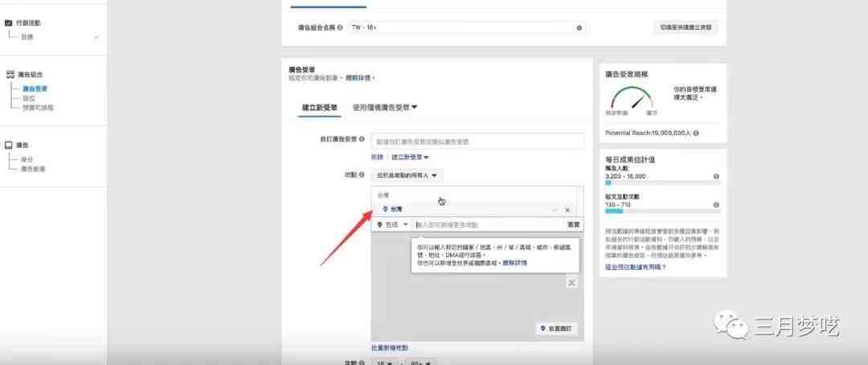Image resolution: width=868 pixels, height=365 pixels.
Task: Click the 貼文互動次數 estimate bar
Action: [x=662, y=211]
